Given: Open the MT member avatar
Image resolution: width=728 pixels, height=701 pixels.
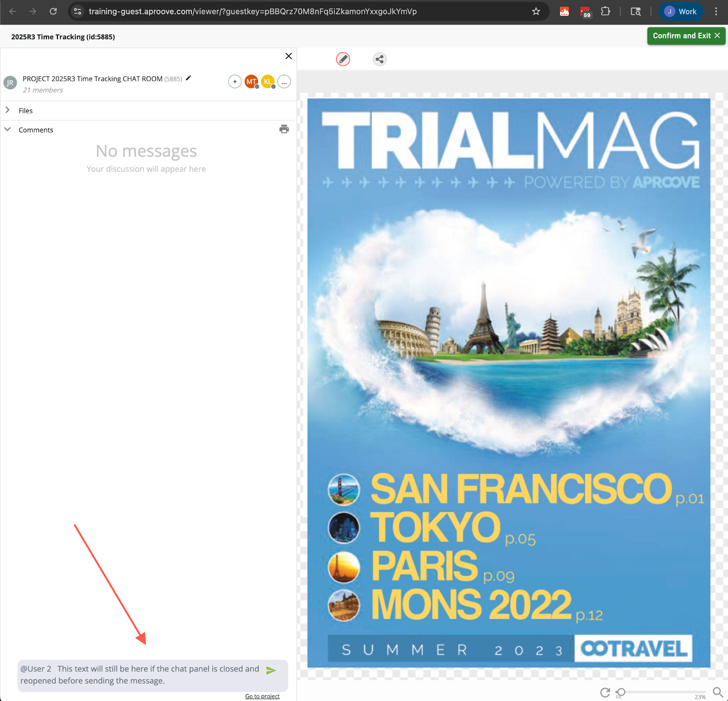Looking at the screenshot, I should pos(251,82).
